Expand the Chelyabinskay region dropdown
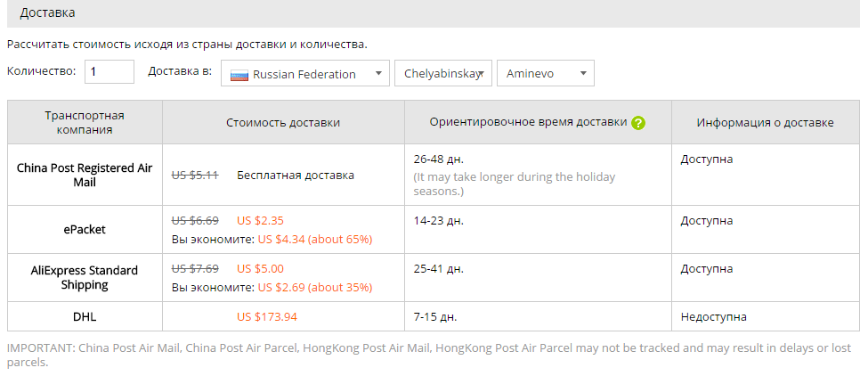 (443, 74)
